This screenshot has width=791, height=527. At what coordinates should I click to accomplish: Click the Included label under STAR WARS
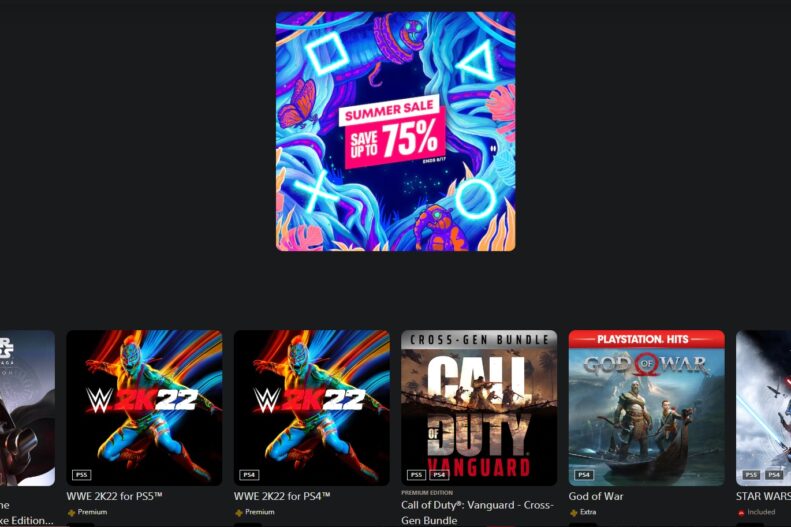coord(761,512)
